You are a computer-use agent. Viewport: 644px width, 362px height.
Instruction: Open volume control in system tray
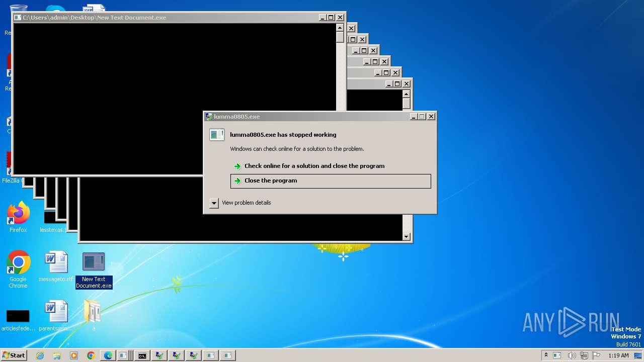coord(572,355)
